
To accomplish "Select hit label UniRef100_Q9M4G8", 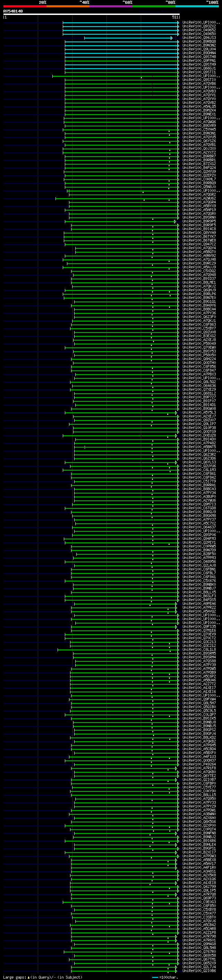I will [199, 944].
